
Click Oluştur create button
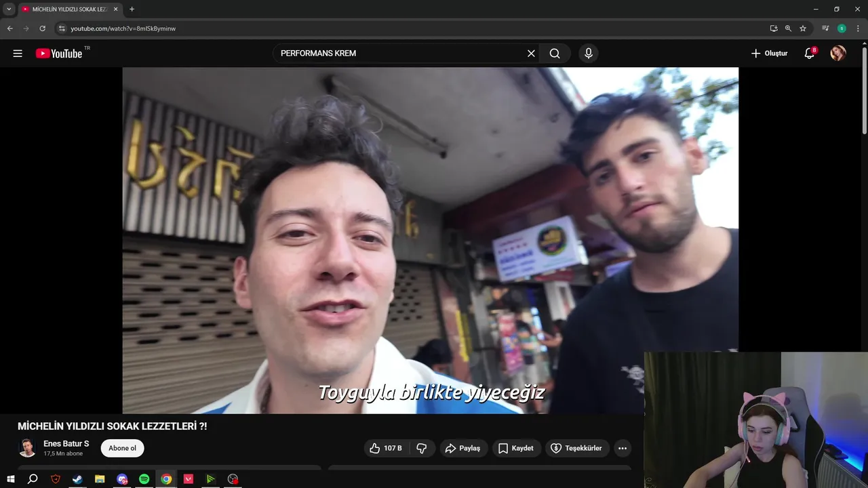[x=769, y=54]
